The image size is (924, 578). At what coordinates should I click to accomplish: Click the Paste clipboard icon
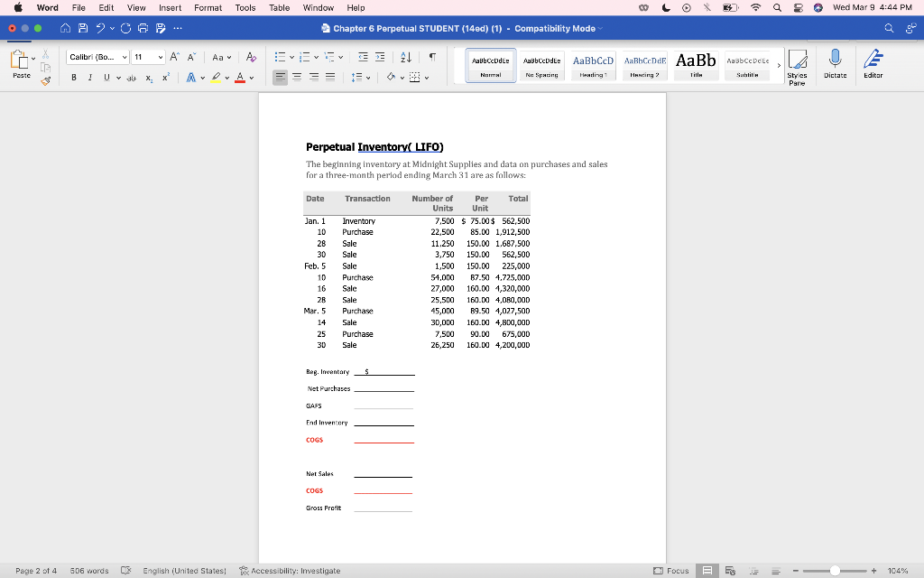coord(20,60)
